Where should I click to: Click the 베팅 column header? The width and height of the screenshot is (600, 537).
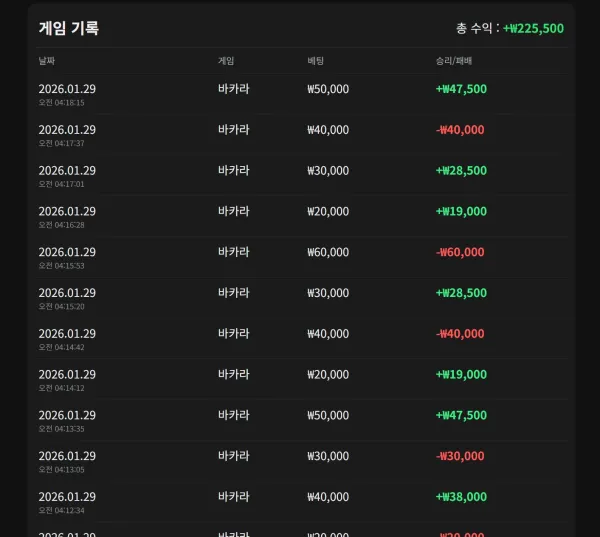click(x=316, y=61)
